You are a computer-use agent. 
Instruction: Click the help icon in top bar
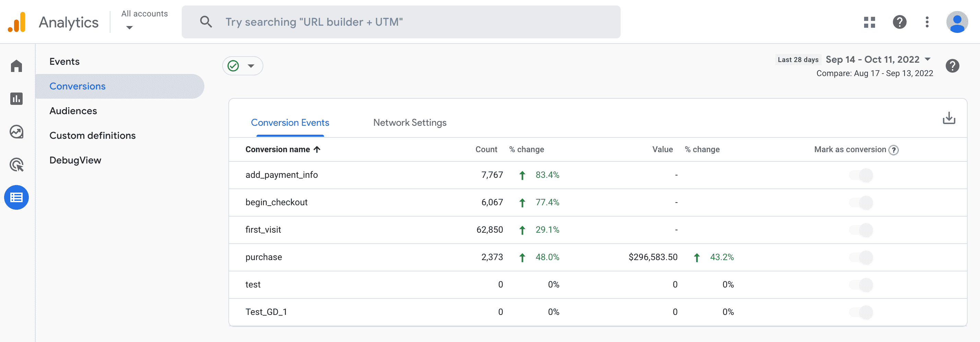[899, 22]
